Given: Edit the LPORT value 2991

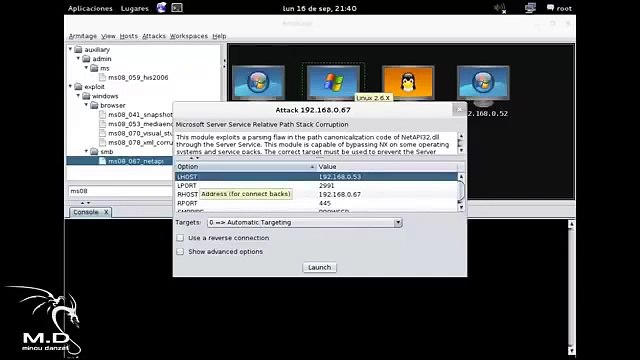Looking at the screenshot, I should click(x=327, y=186).
